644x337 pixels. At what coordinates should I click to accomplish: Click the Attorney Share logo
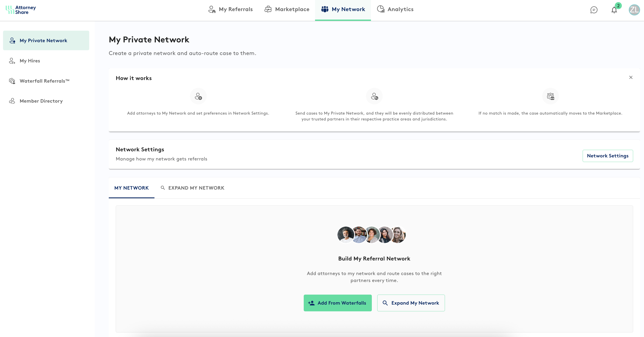point(21,10)
